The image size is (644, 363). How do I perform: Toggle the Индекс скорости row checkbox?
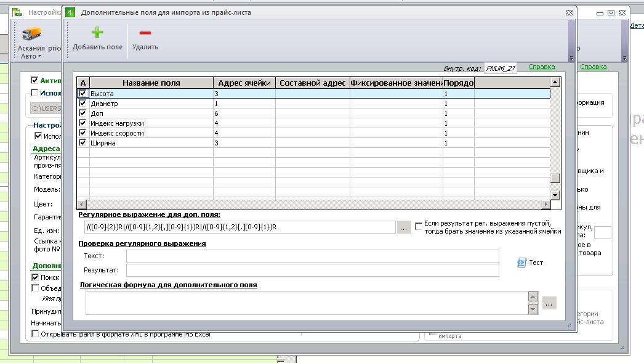[83, 133]
